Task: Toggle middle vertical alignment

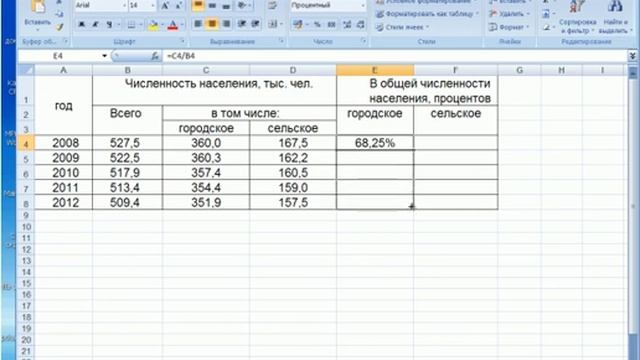Action: (x=212, y=5)
